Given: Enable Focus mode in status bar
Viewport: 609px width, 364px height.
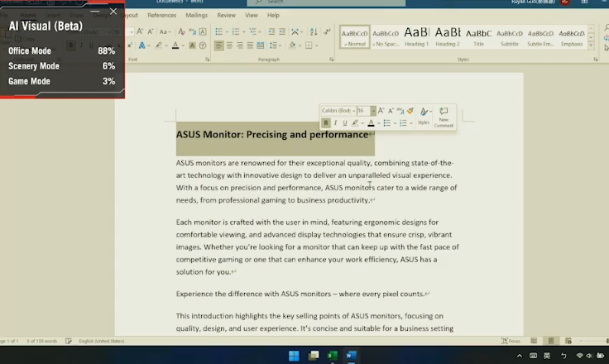Looking at the screenshot, I should [511, 341].
